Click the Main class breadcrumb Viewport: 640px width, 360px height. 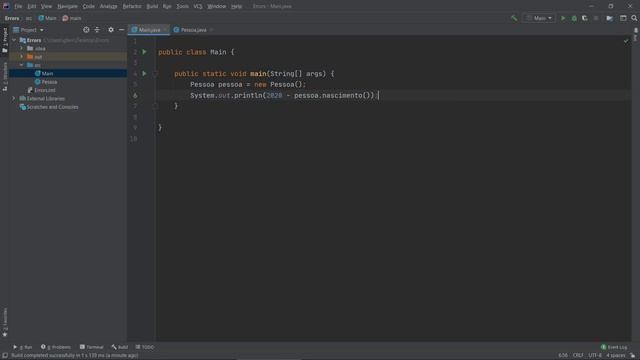[x=47, y=18]
